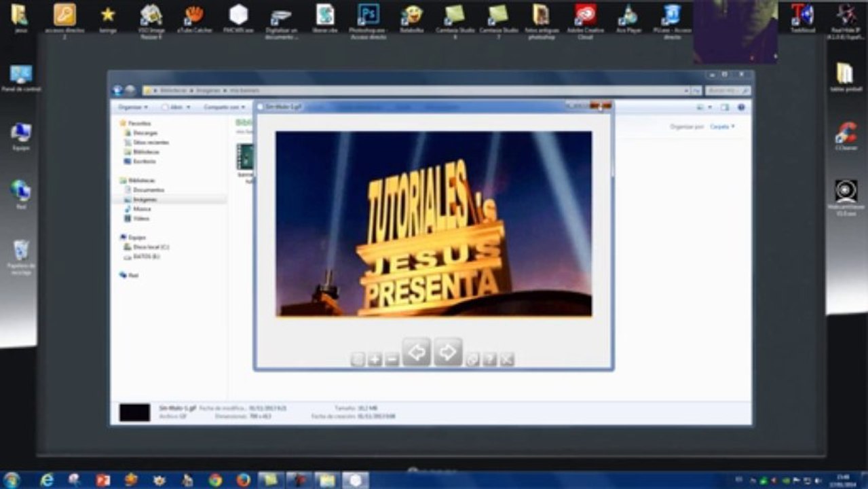The image size is (868, 489).
Task: Select DATOS drive in sidebar
Action: point(141,257)
